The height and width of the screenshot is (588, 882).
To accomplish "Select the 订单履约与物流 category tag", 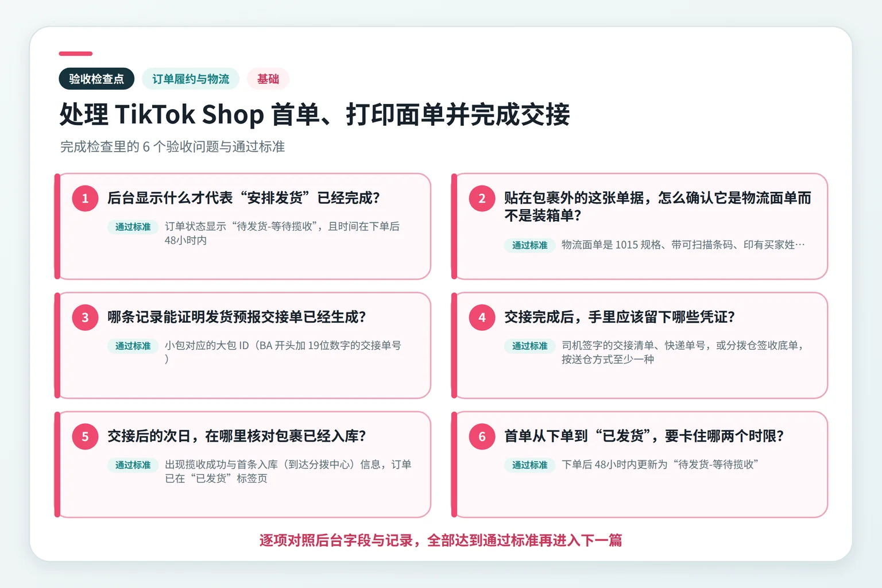I will [x=191, y=79].
